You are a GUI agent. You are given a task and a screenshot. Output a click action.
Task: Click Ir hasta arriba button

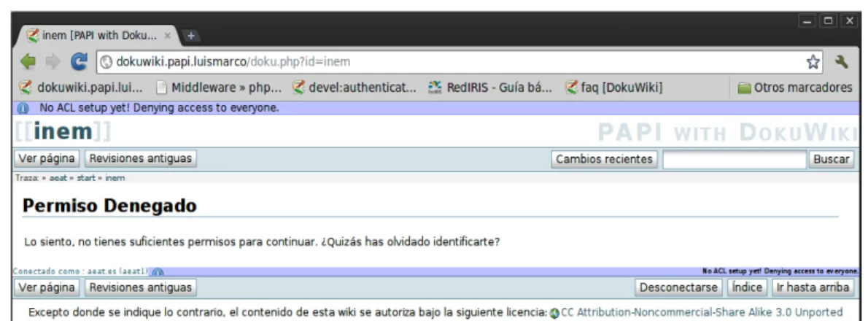(x=813, y=287)
